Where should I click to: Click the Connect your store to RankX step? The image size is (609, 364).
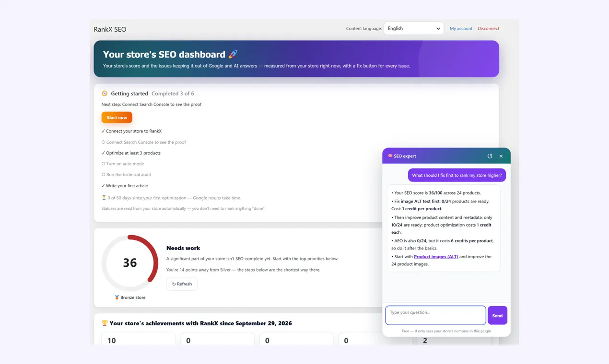coord(131,131)
